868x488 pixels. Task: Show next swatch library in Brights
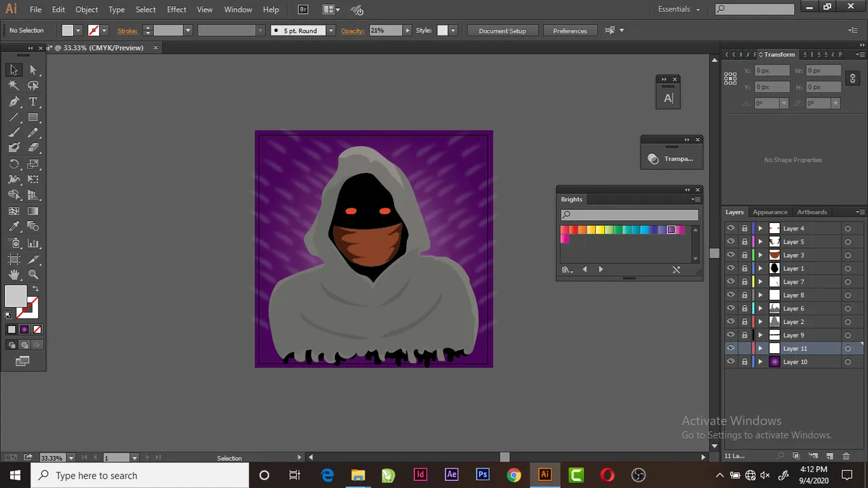tap(601, 270)
